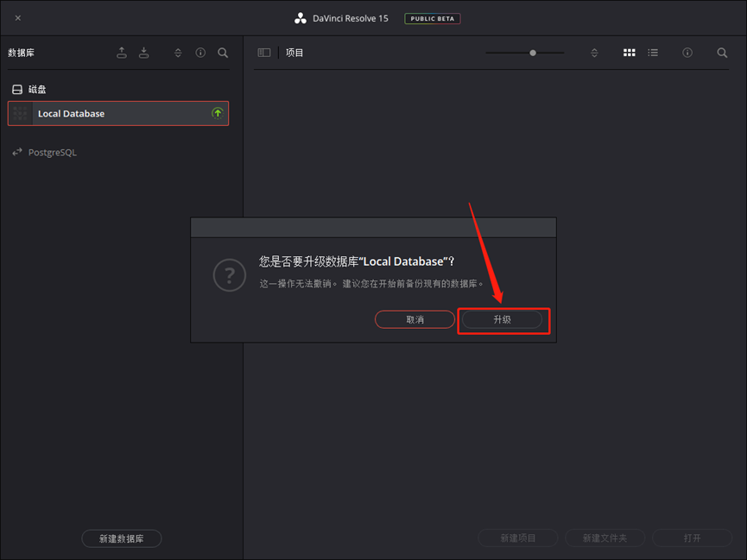Screen dimensions: 747x560
Task: Open project search on the right
Action: tap(722, 53)
